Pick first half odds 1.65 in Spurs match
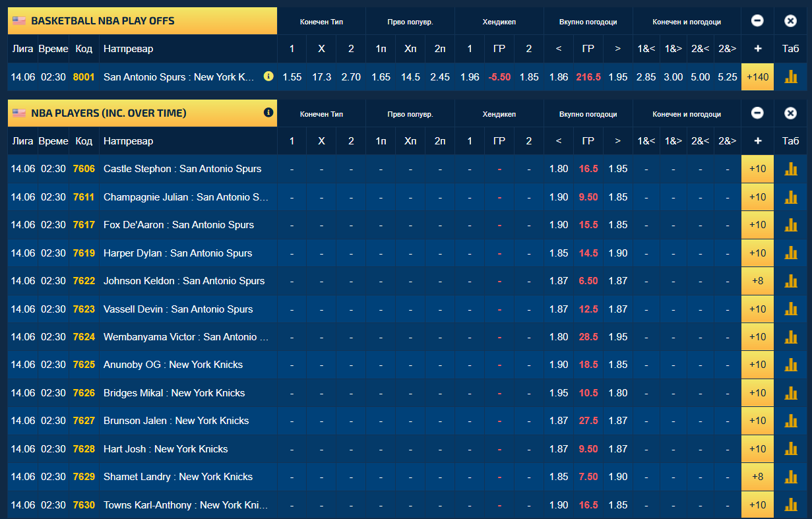 click(381, 77)
